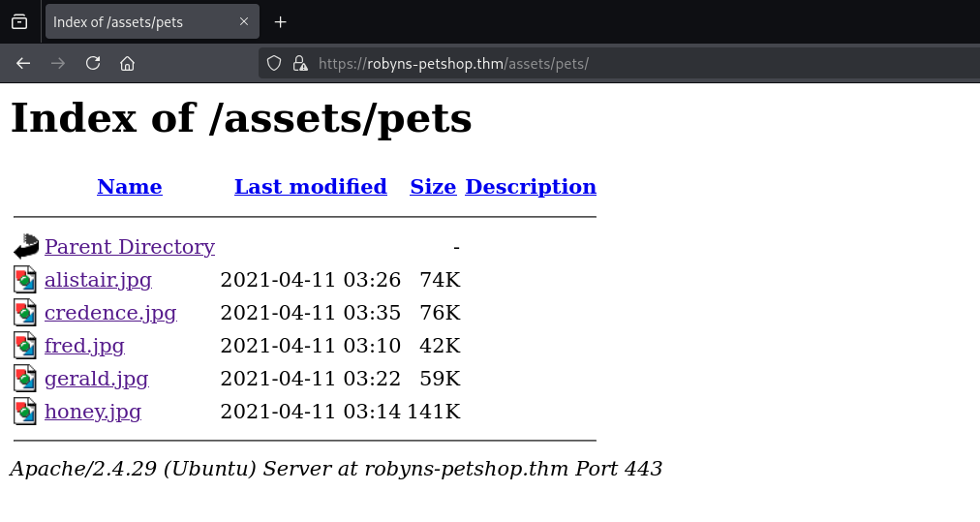Click the connection security padlock icon
Screen dimensions: 980x522
click(x=300, y=63)
